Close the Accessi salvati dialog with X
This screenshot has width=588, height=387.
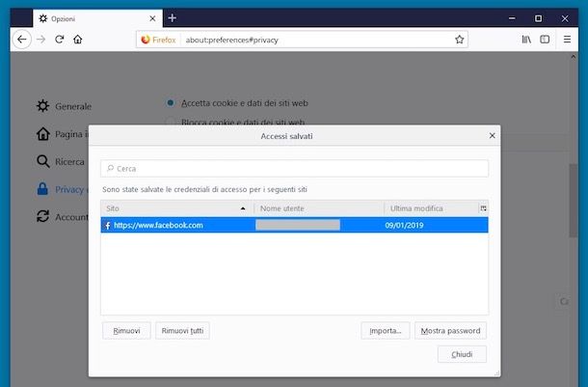click(x=492, y=135)
